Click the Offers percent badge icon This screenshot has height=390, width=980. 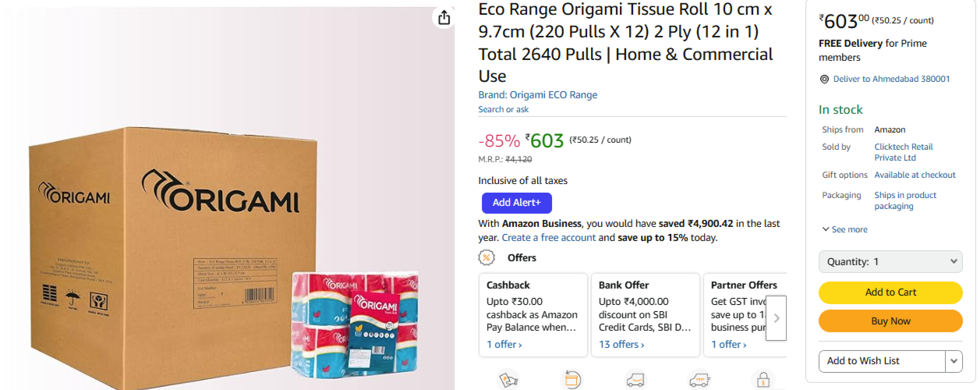(x=487, y=257)
